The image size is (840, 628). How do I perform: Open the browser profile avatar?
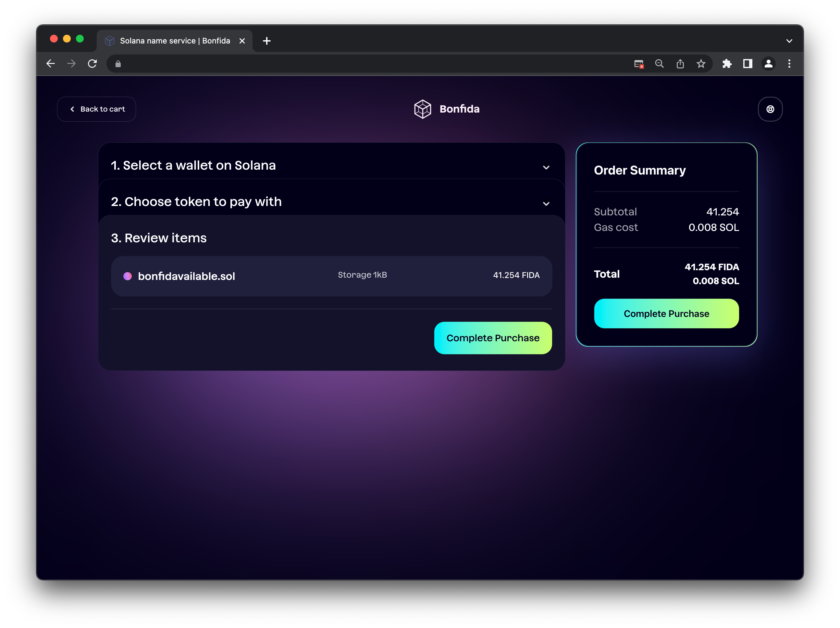pyautogui.click(x=768, y=64)
